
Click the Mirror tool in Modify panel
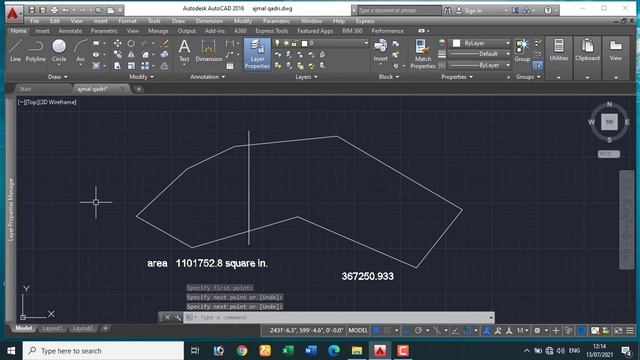(x=131, y=54)
